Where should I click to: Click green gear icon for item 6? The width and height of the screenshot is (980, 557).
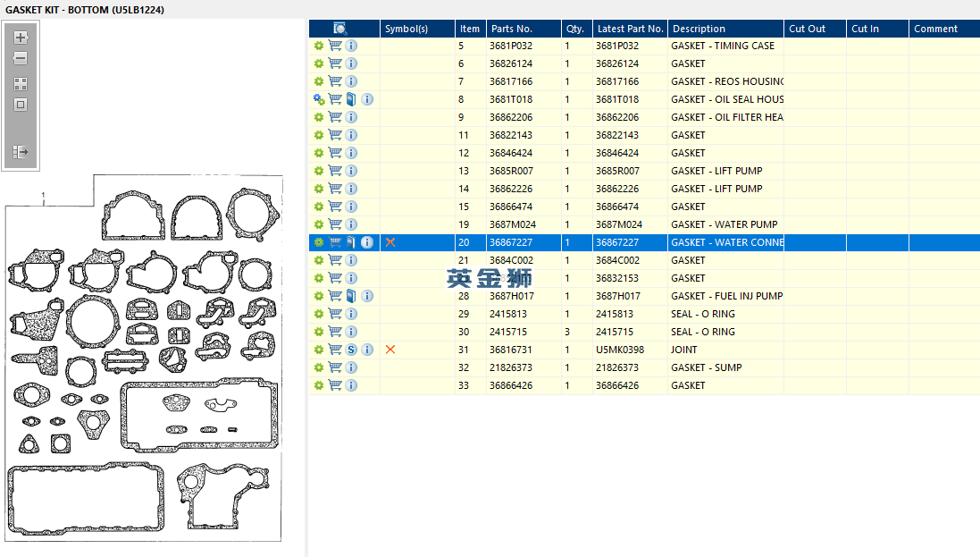point(319,63)
